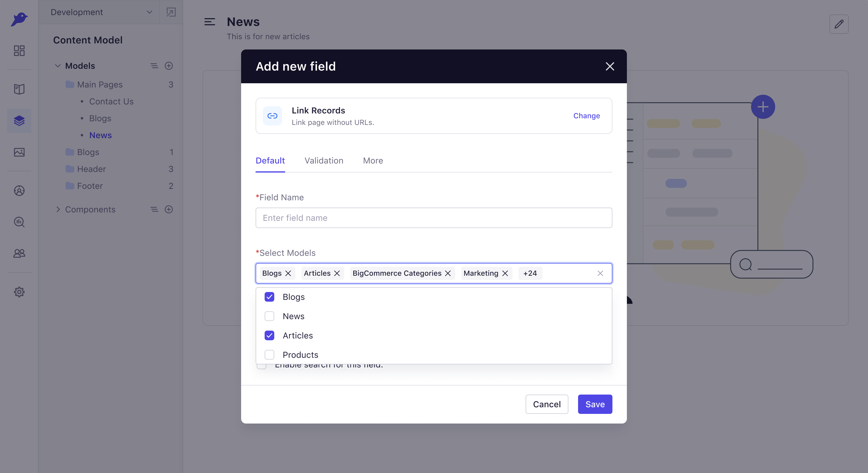Uncheck the Articles checkbox in dropdown
This screenshot has height=473, width=868.
click(x=269, y=335)
